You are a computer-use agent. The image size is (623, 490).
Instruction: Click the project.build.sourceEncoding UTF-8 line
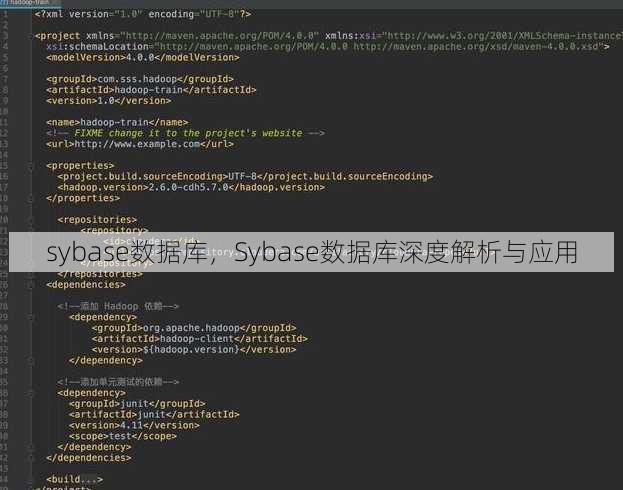245,176
